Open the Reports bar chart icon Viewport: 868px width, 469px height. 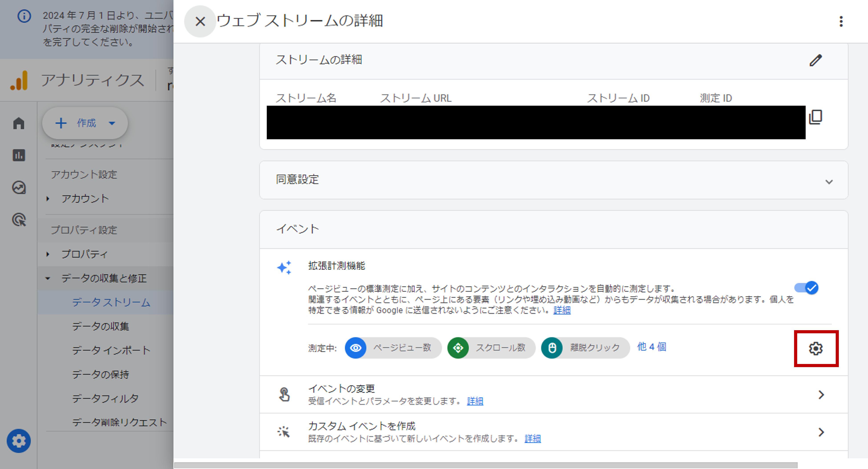coord(19,155)
